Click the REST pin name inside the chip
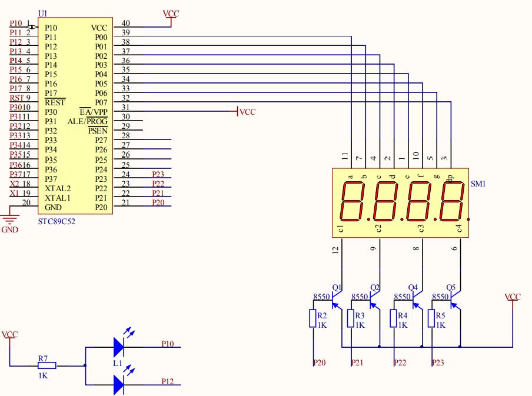This screenshot has height=396, width=532. [55, 102]
